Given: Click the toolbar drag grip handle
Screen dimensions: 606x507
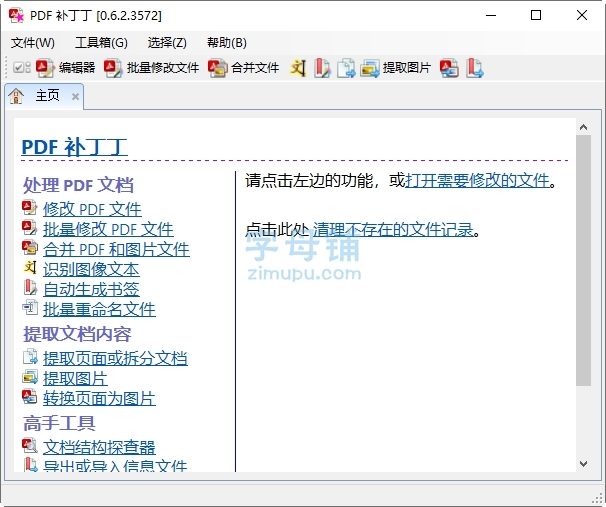Looking at the screenshot, I should click(x=6, y=68).
